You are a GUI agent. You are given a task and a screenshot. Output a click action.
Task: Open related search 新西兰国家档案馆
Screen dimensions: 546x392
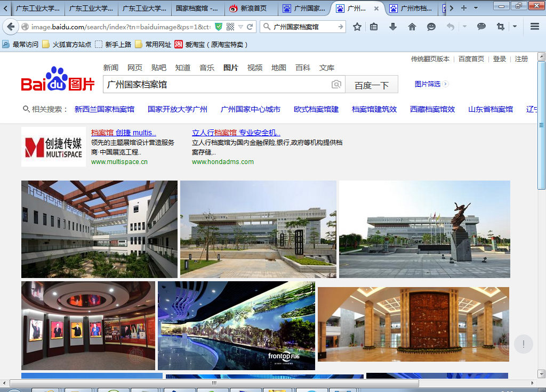pyautogui.click(x=105, y=109)
